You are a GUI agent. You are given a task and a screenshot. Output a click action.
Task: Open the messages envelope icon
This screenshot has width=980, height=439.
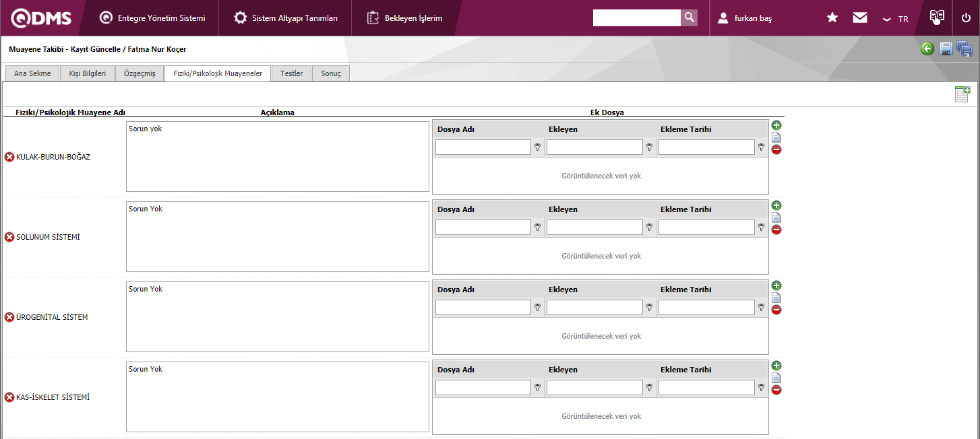click(x=860, y=18)
